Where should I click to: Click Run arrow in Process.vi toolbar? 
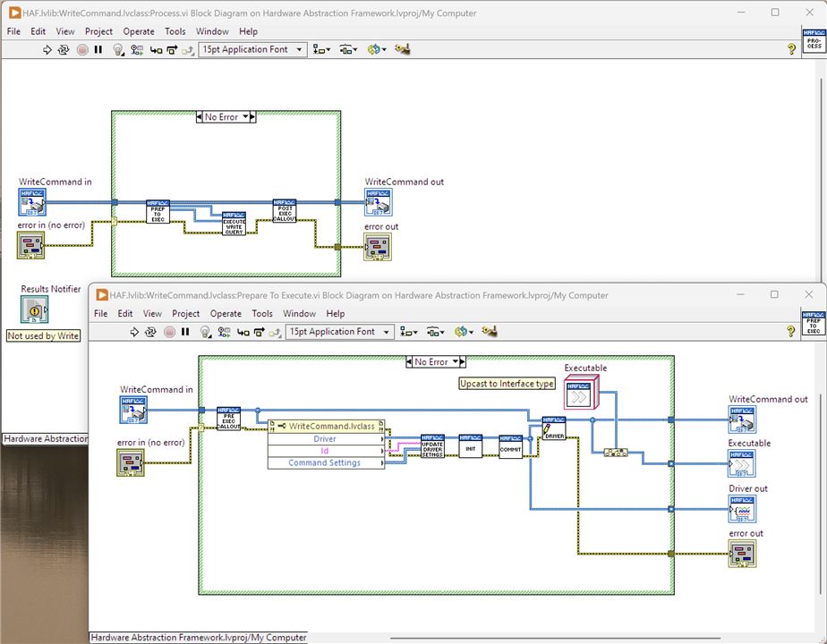coord(47,50)
